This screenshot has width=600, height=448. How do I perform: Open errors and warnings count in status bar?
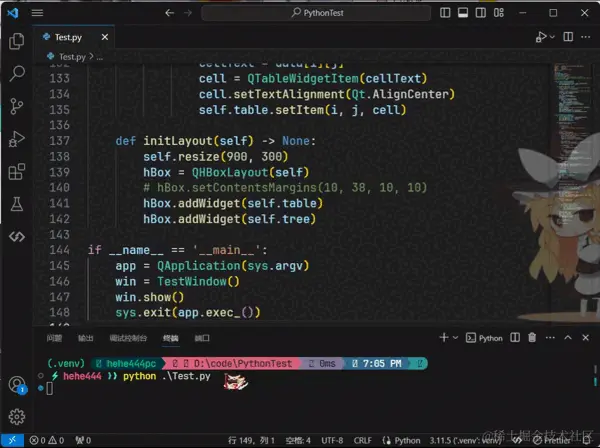pos(47,440)
